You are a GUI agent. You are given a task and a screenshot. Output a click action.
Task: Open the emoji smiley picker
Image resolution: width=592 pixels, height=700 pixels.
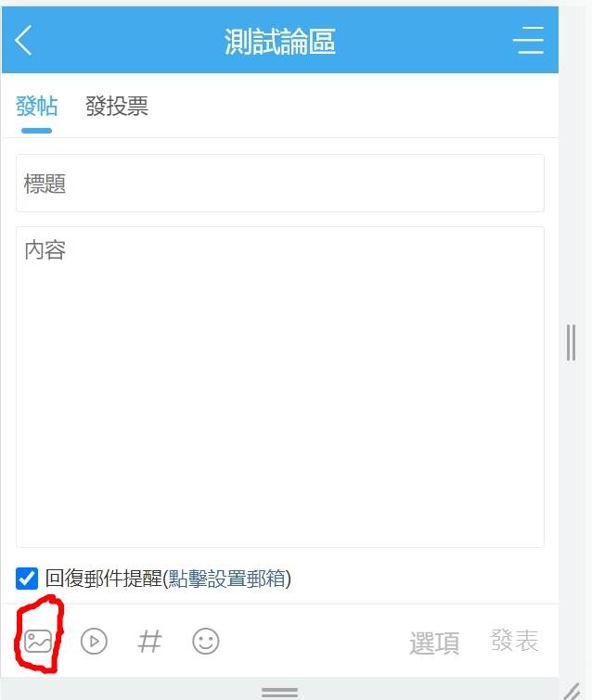click(205, 641)
